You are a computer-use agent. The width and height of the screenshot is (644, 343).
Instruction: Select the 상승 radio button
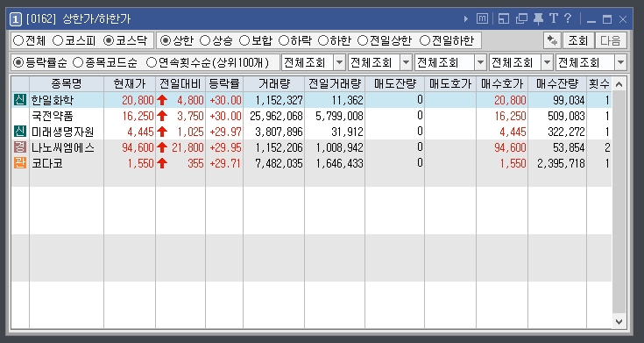pyautogui.click(x=205, y=40)
